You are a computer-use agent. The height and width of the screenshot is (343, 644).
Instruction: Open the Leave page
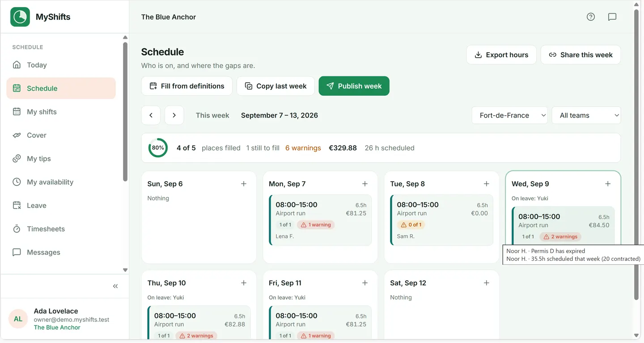(x=61, y=205)
